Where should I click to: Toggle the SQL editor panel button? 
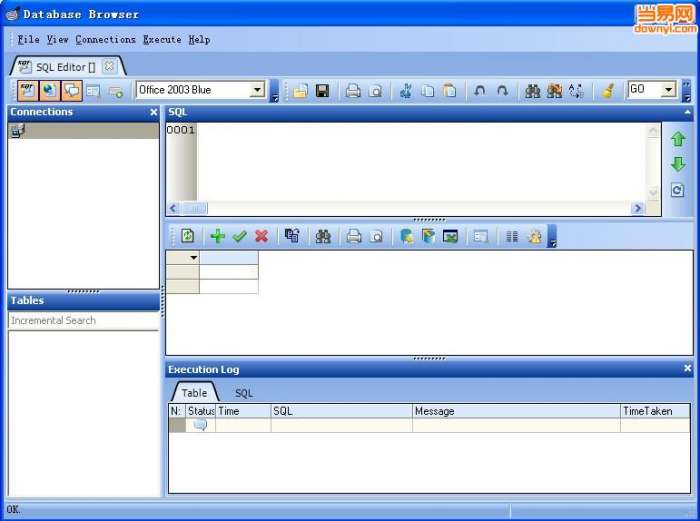point(28,91)
